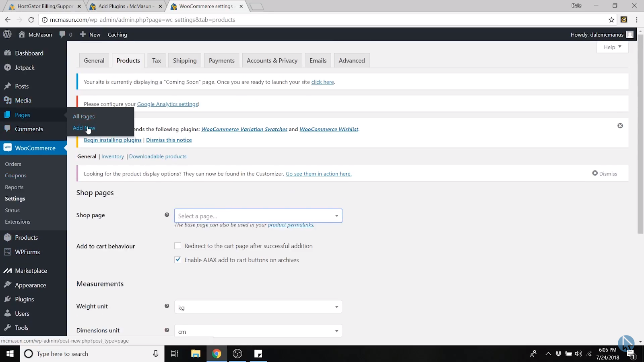
Task: Expand the Help panel
Action: tap(612, 47)
